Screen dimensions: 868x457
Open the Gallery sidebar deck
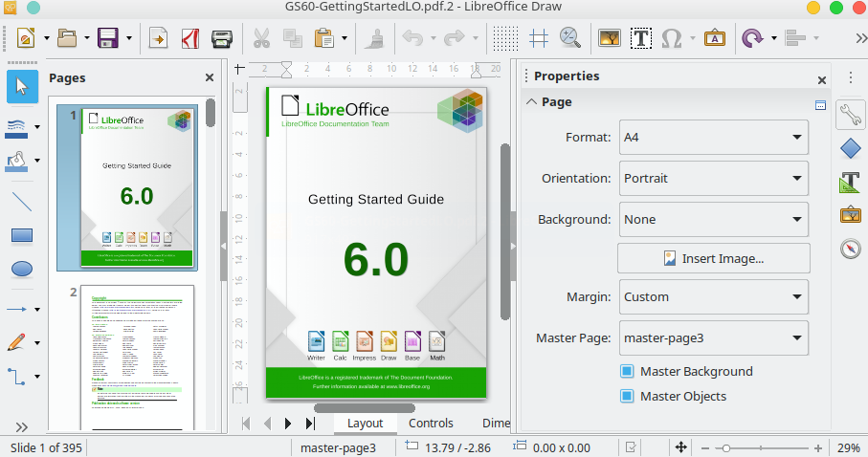coord(850,215)
